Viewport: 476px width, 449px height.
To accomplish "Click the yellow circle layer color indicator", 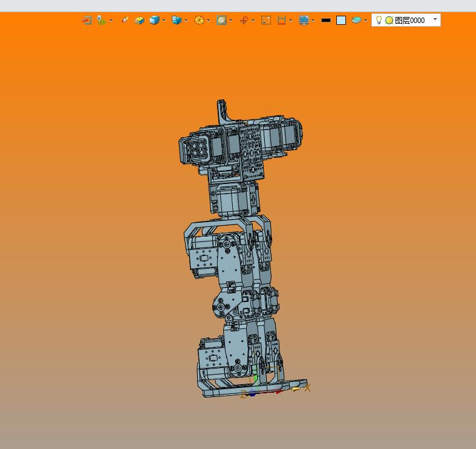I will point(389,21).
